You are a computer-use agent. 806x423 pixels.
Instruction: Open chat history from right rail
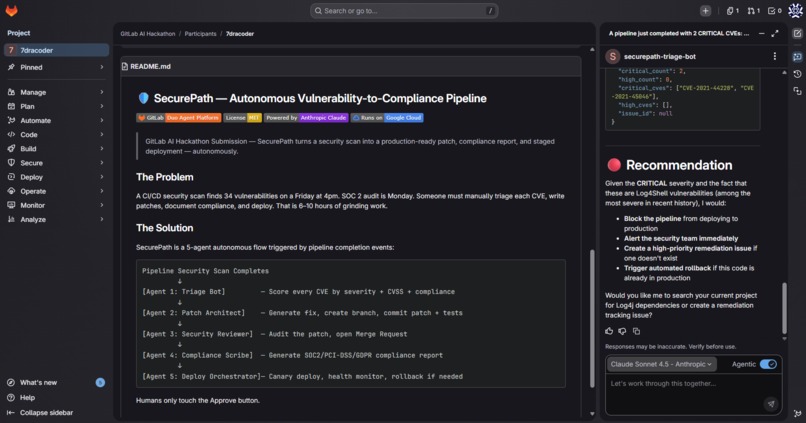797,74
